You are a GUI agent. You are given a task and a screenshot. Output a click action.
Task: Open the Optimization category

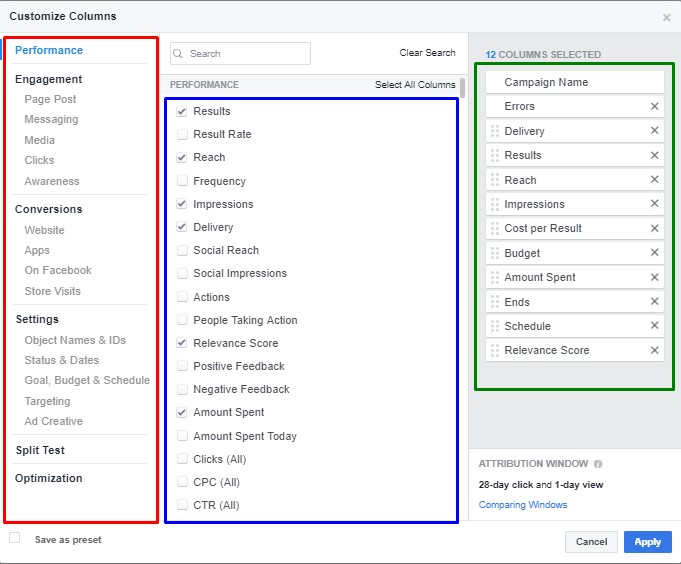[48, 478]
